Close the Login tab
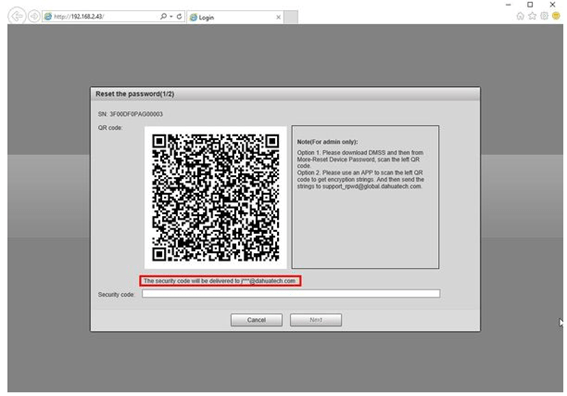Image resolution: width=567 pixels, height=396 pixels. click(278, 17)
